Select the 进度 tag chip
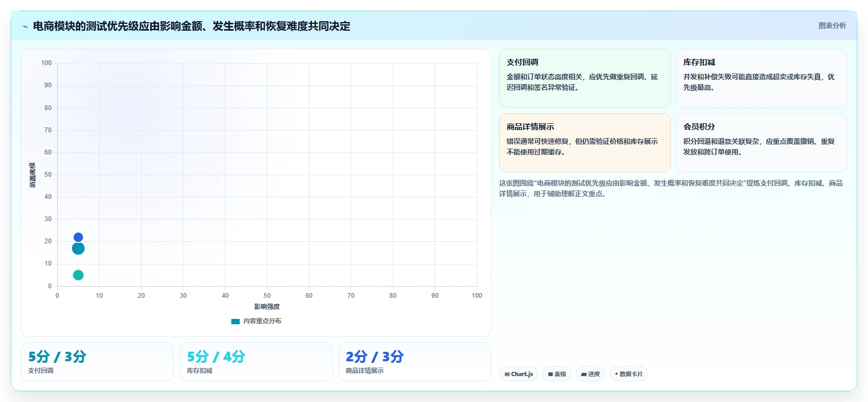 coord(590,374)
